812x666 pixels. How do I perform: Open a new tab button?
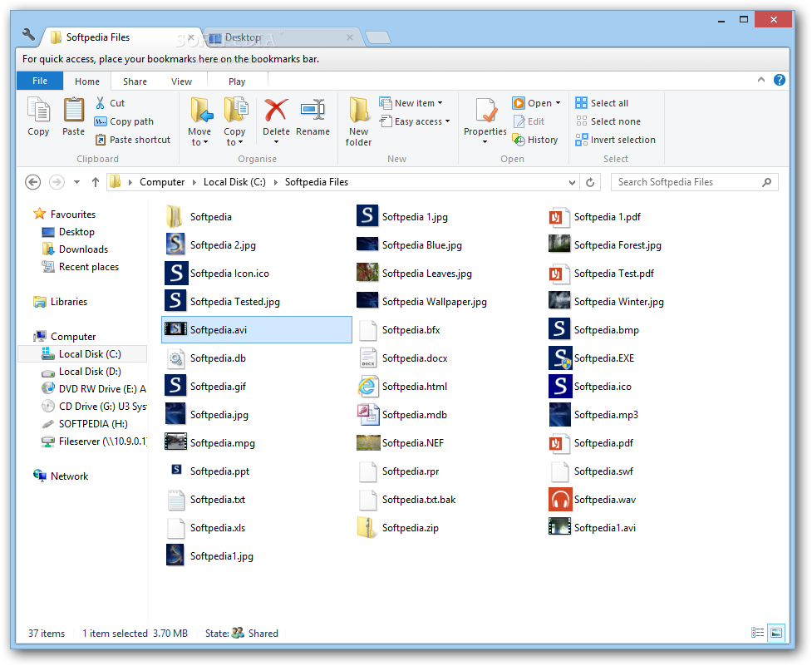pos(378,37)
